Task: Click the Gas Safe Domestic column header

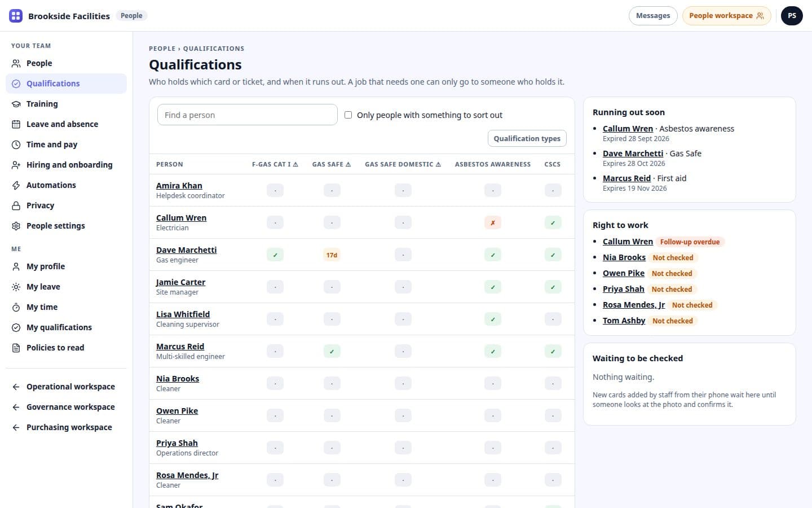Action: tap(403, 164)
